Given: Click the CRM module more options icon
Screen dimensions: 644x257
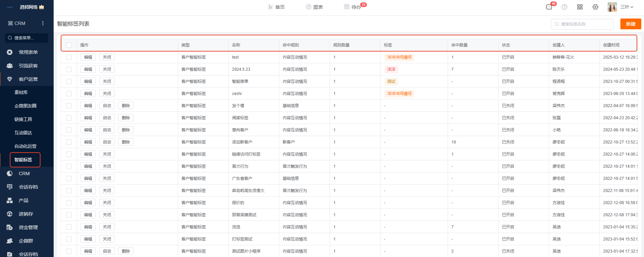Looking at the screenshot, I should 43,23.
